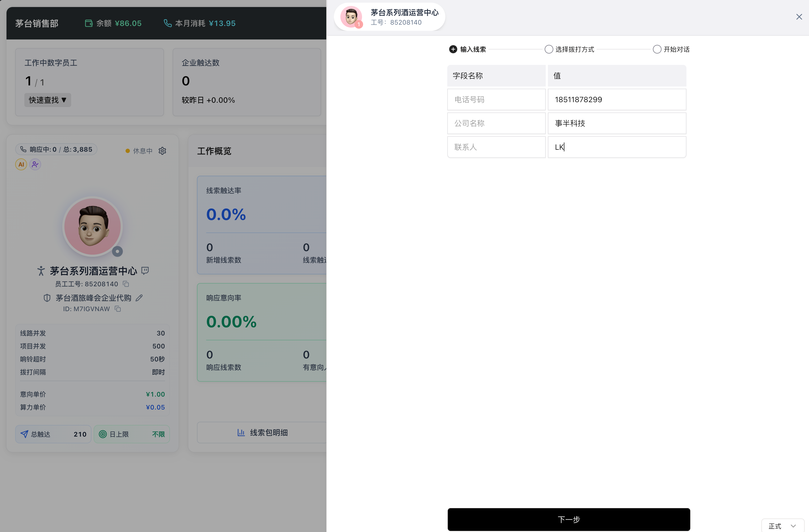Open the chat bubble icon beside agent name
This screenshot has height=532, width=809.
(145, 271)
